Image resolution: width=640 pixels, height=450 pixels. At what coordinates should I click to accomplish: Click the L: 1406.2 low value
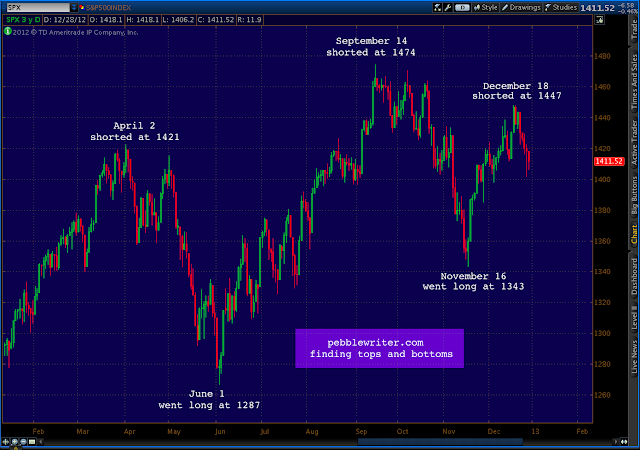pyautogui.click(x=178, y=20)
